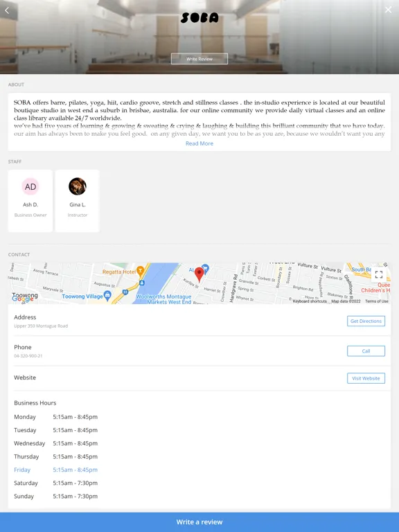Click Toowong Village shopping marker on map

107,296
